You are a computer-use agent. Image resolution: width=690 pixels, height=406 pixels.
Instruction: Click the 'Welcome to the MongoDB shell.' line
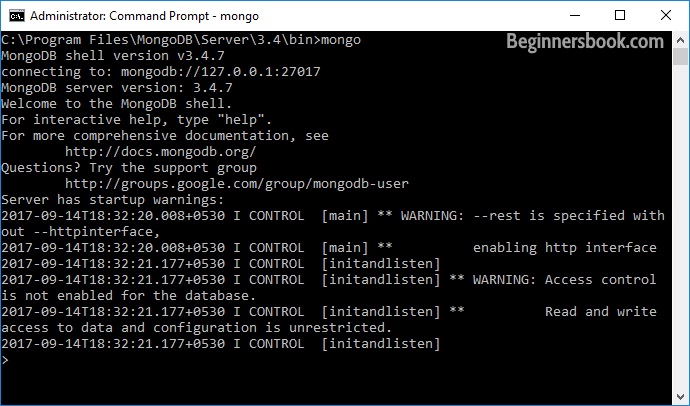(116, 104)
